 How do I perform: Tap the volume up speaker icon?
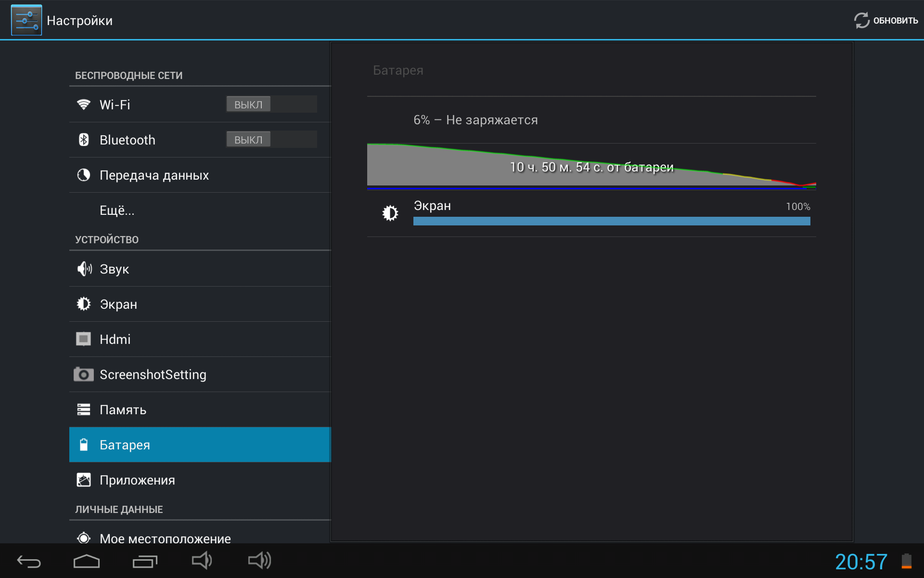click(260, 561)
